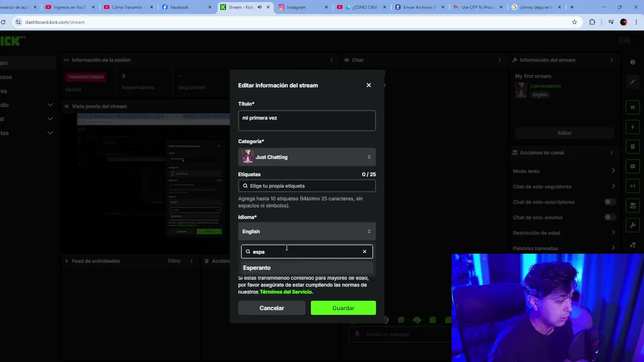Open Información de la sesión panel options menu
The image size is (644, 362).
[x=331, y=60]
